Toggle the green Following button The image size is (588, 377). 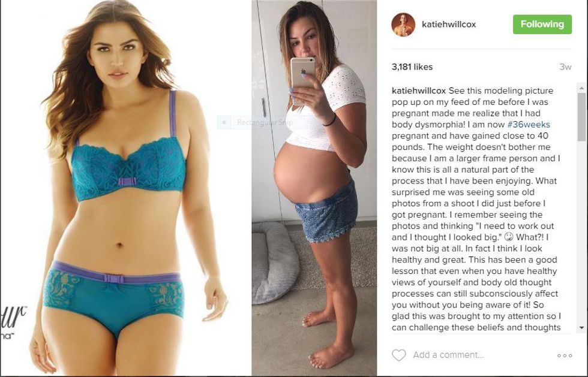542,25
